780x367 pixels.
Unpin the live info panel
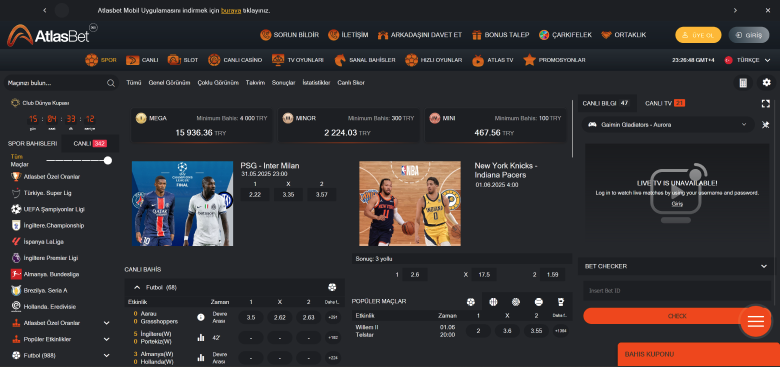point(766,125)
